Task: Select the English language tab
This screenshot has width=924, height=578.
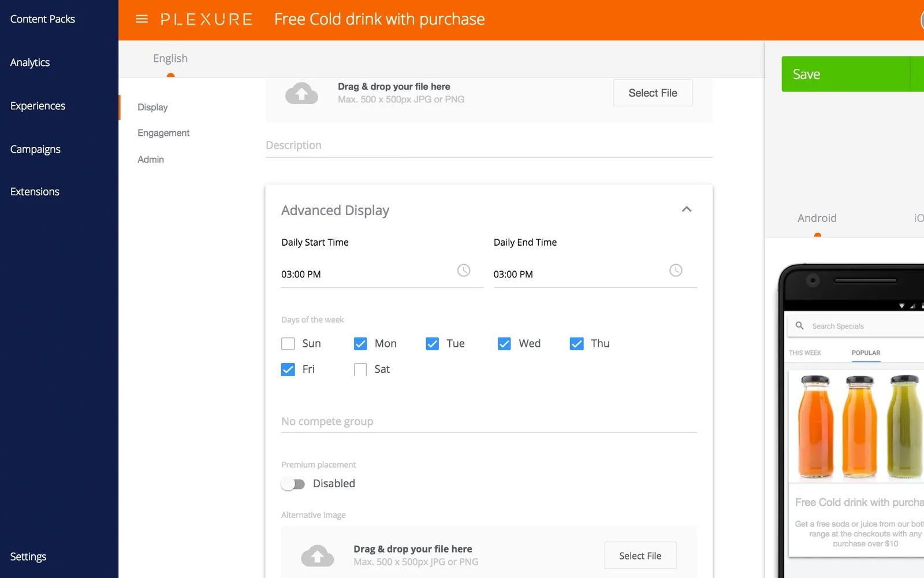Action: 170,58
